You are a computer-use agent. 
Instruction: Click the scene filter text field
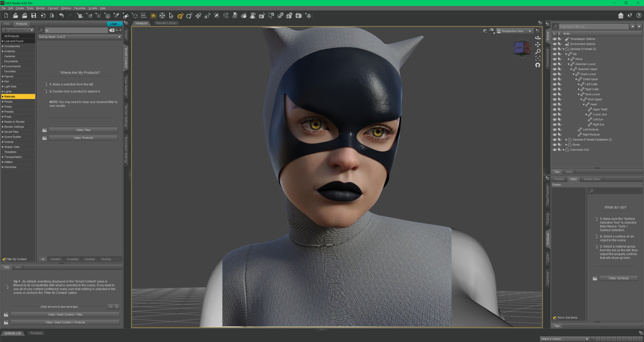point(594,27)
